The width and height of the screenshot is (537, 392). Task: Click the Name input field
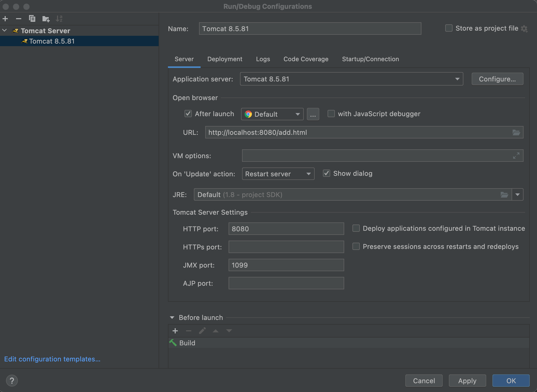click(x=310, y=29)
